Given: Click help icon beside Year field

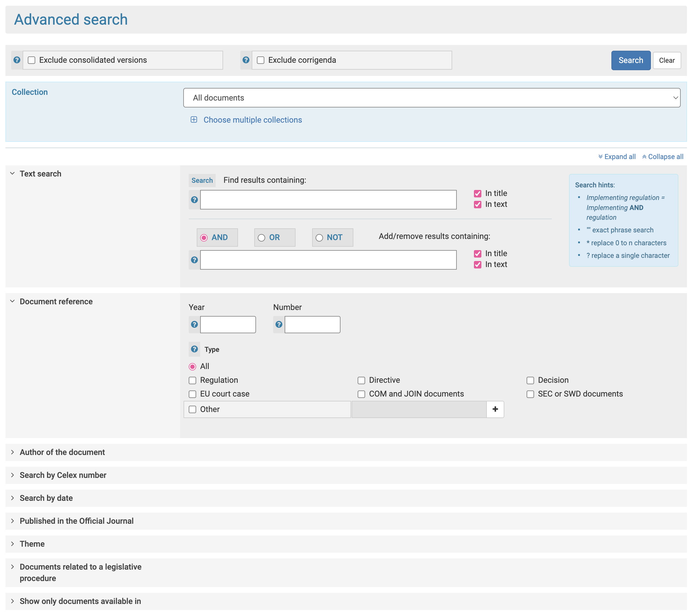Looking at the screenshot, I should point(194,325).
